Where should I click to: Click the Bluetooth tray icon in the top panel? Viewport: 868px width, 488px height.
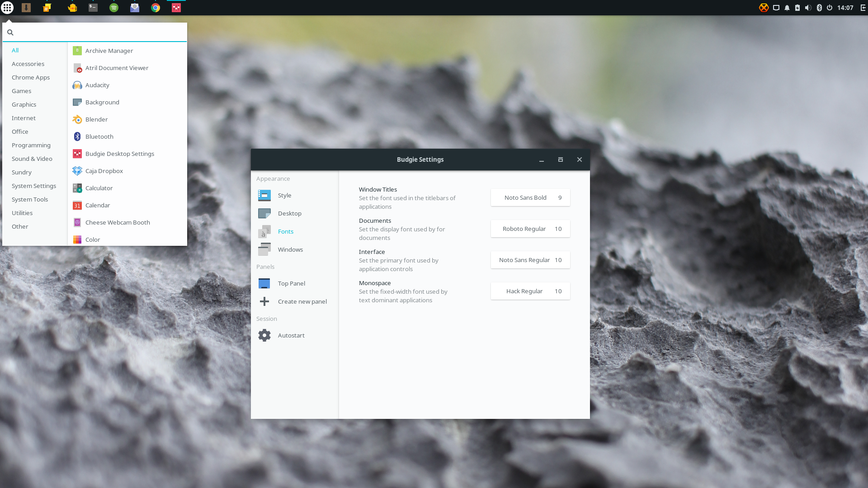tap(819, 8)
